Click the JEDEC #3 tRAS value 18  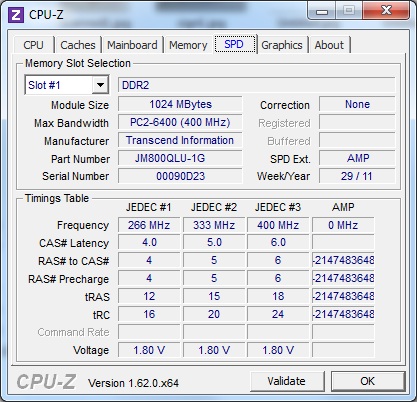pos(278,296)
